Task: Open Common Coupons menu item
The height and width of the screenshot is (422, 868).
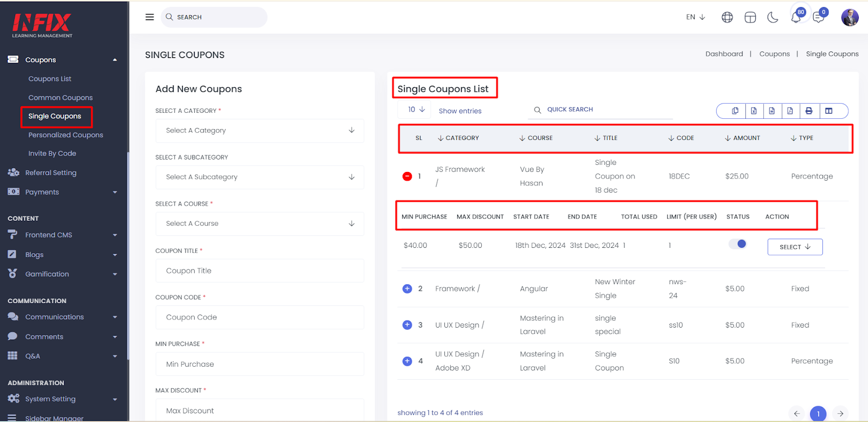Action: coord(60,98)
